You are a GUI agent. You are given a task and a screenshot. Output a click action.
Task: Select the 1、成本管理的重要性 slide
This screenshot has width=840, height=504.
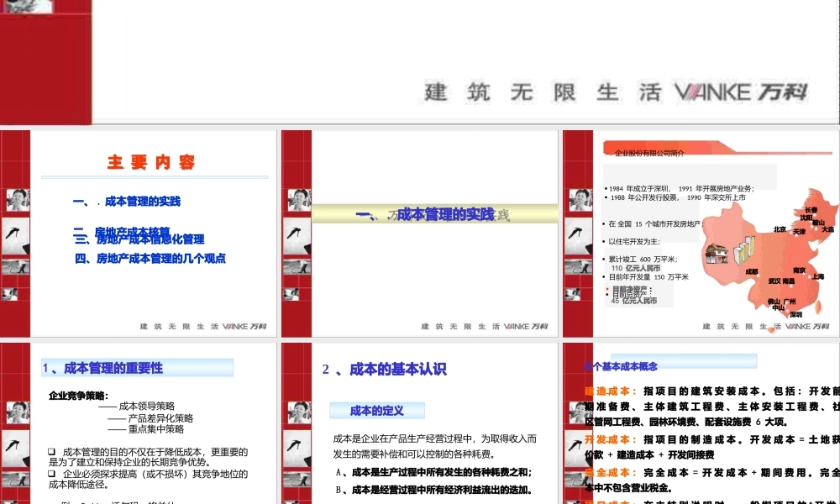point(139,423)
